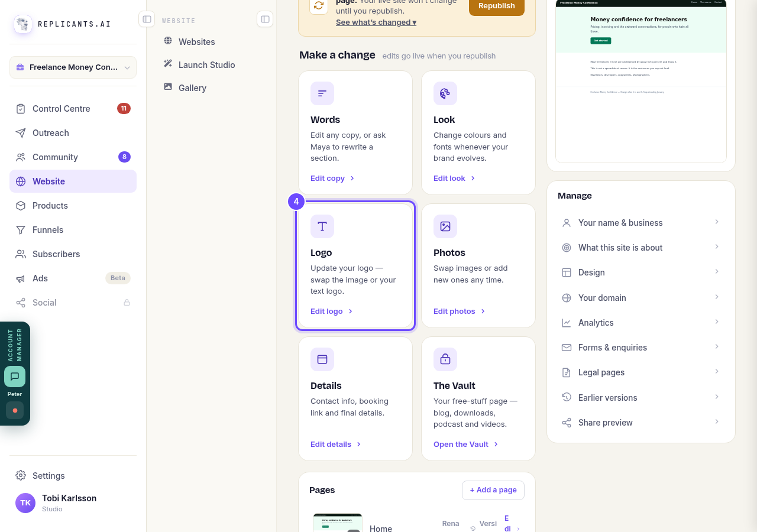Click the Words card text-lines icon
757x532 pixels.
tap(322, 93)
